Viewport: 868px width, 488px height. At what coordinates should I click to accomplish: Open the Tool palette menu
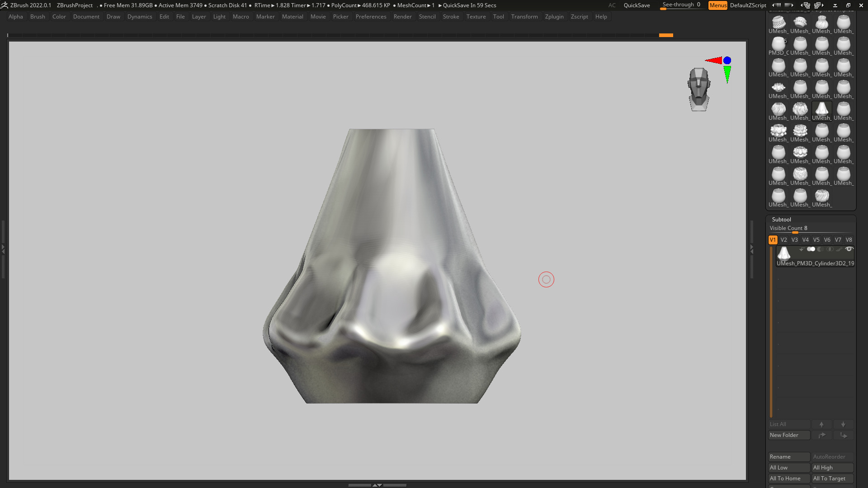pyautogui.click(x=498, y=17)
